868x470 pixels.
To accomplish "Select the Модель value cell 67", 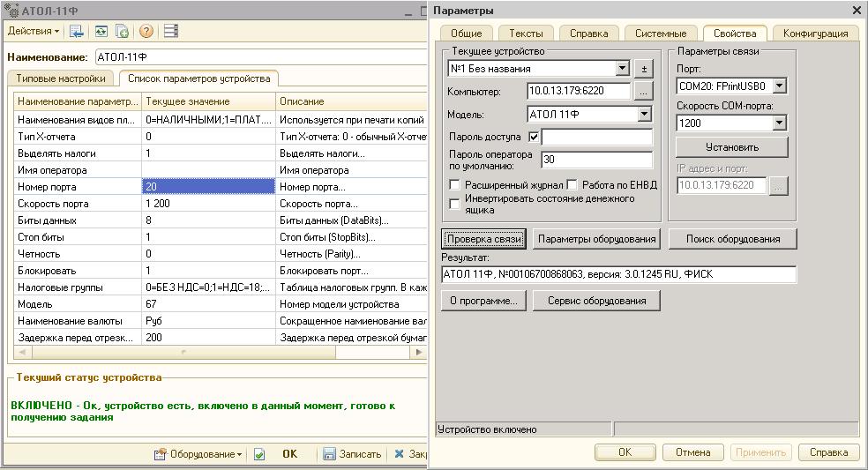I will click(208, 304).
